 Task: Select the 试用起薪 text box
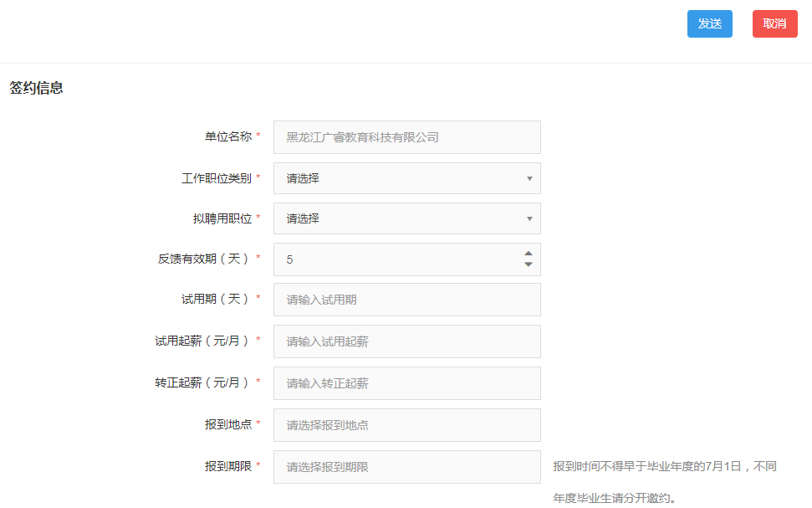(406, 341)
